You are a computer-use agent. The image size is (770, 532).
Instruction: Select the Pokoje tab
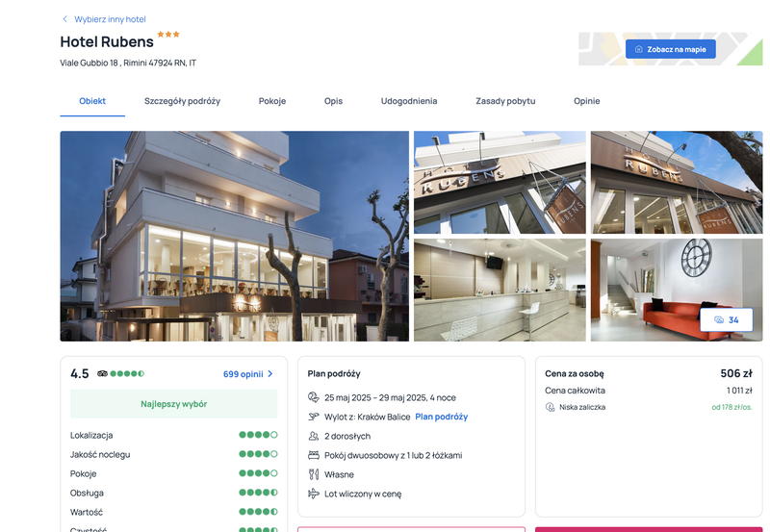coord(272,101)
